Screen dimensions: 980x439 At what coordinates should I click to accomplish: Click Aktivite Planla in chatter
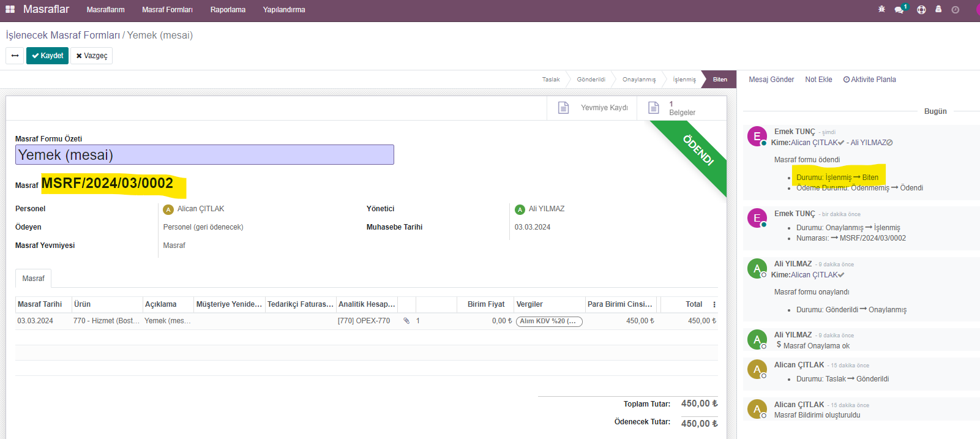click(x=869, y=80)
